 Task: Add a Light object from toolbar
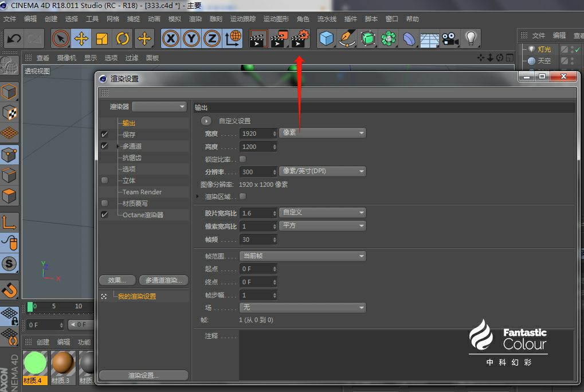(471, 38)
